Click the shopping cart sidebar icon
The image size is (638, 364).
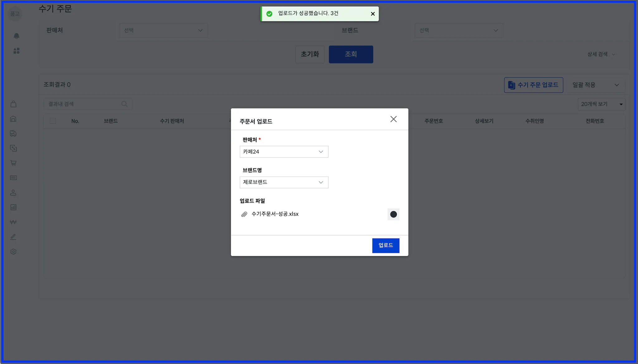[13, 163]
